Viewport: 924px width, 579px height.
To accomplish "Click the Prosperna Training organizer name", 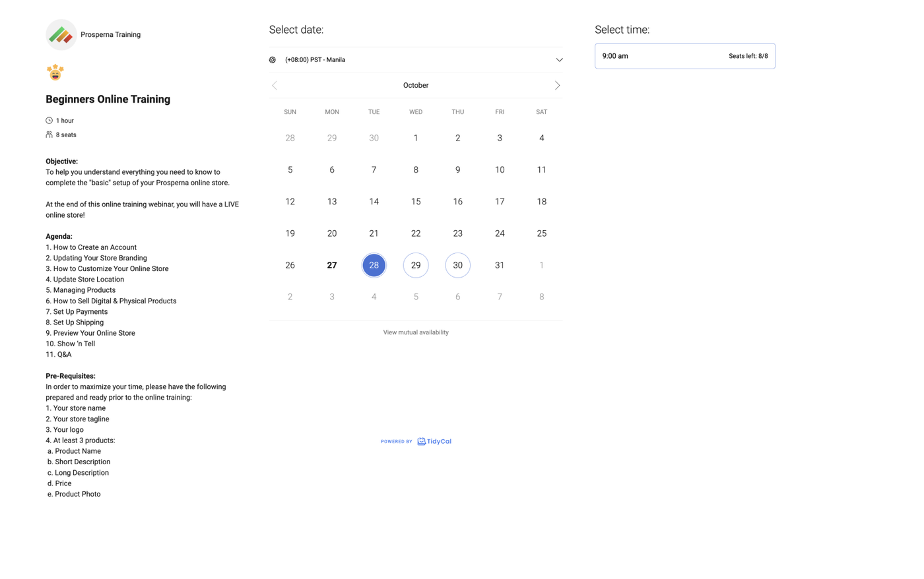I will coord(110,35).
